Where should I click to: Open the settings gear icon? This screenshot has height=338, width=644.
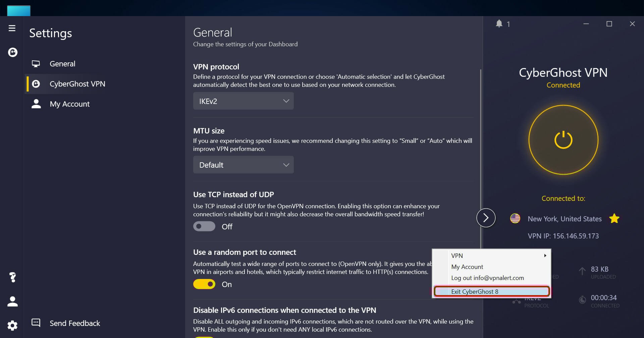click(13, 325)
